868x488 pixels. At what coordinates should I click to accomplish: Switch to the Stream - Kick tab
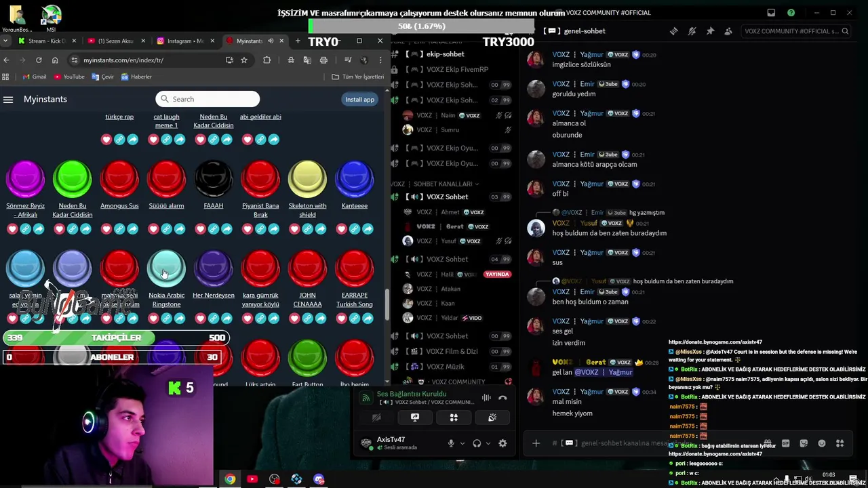click(x=46, y=41)
